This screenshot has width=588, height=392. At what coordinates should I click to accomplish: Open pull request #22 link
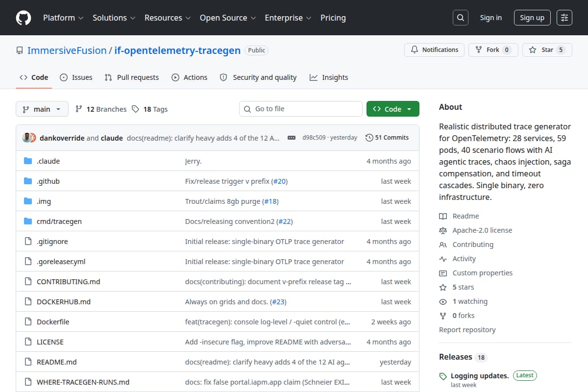[x=285, y=221]
